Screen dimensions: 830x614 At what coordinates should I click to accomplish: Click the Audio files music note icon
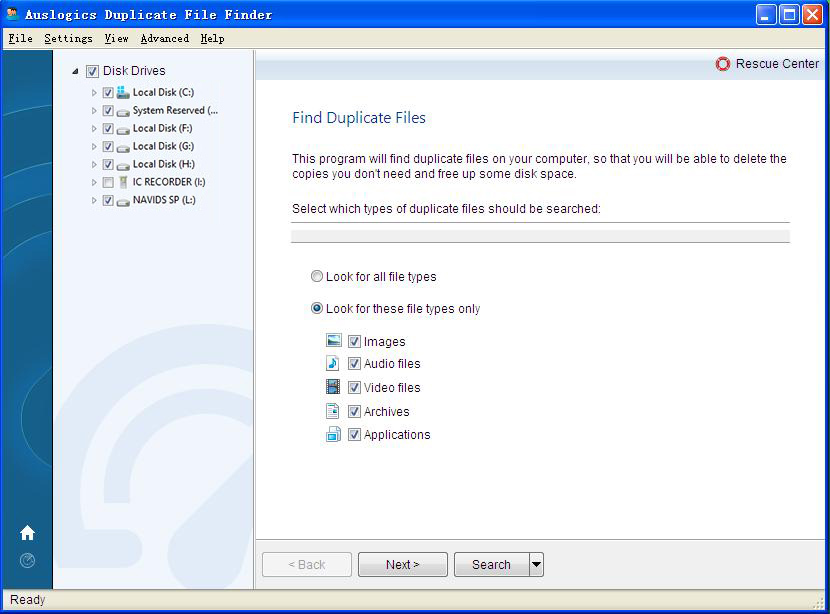tap(332, 363)
